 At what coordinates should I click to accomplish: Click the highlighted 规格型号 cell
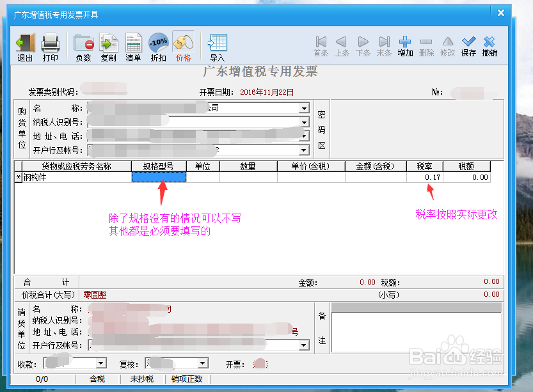click(x=159, y=177)
